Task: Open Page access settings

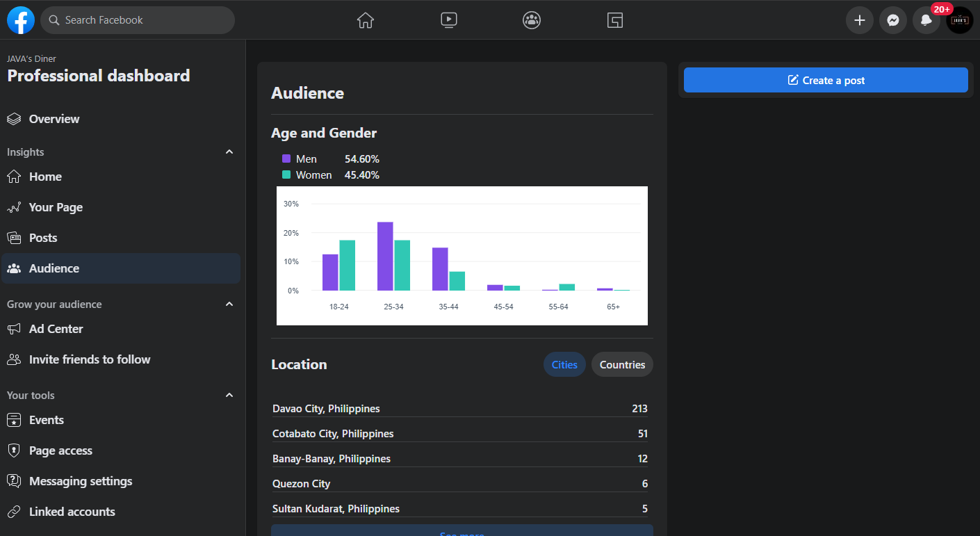Action: tap(120, 450)
